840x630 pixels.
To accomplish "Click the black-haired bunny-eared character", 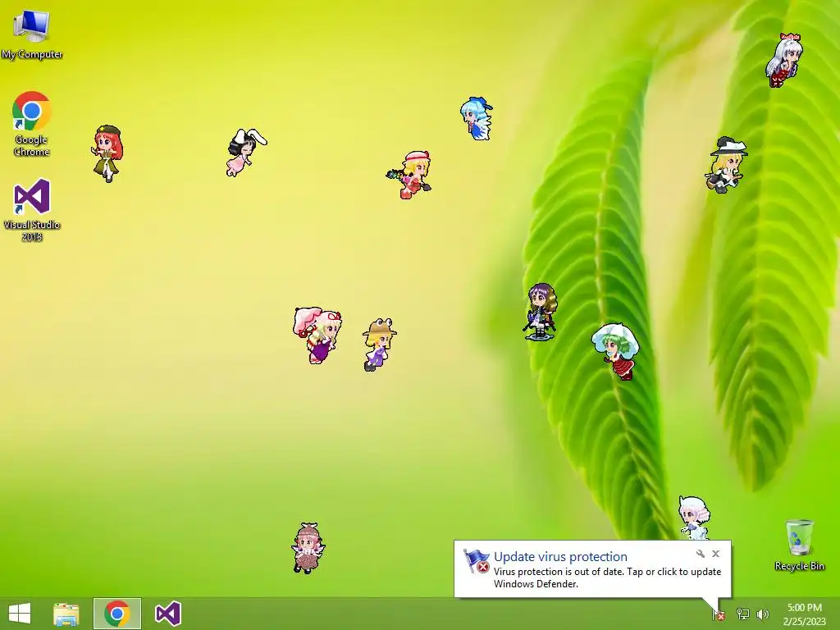I will [x=246, y=152].
